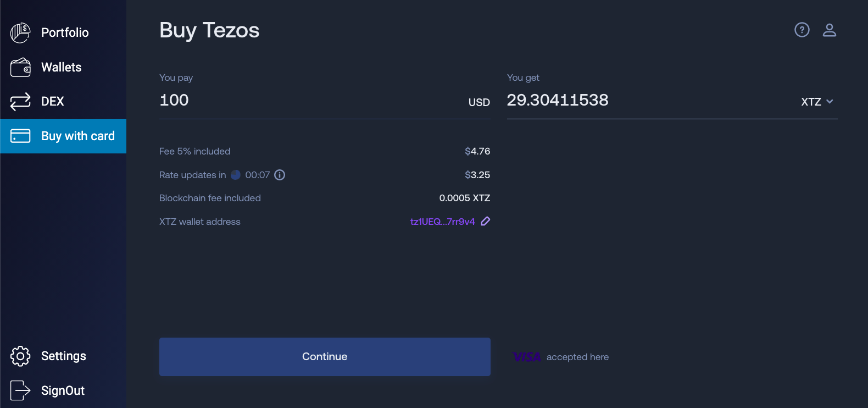Select the Portfolio icon in the sidebar

click(x=20, y=32)
